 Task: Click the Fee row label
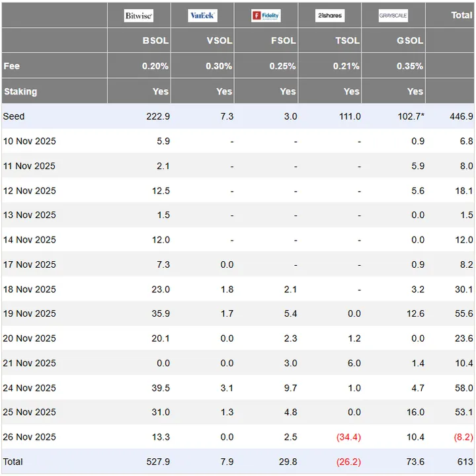coord(11,66)
